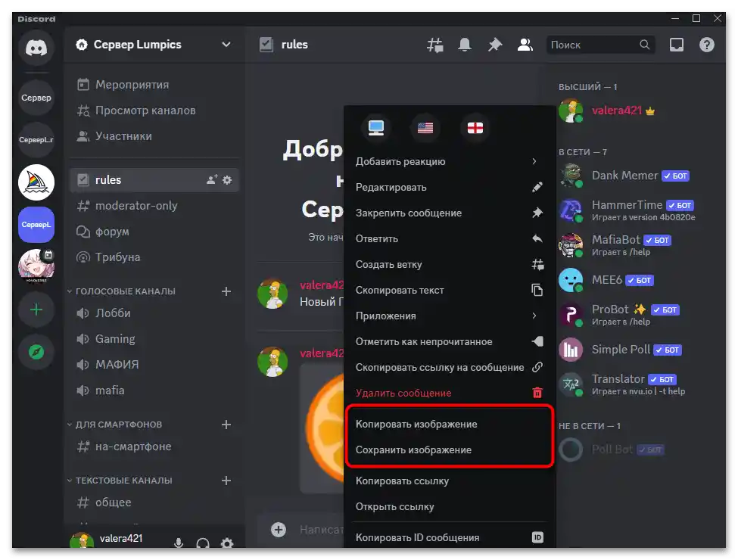
Task: Toggle member list icon in header
Action: coord(525,45)
